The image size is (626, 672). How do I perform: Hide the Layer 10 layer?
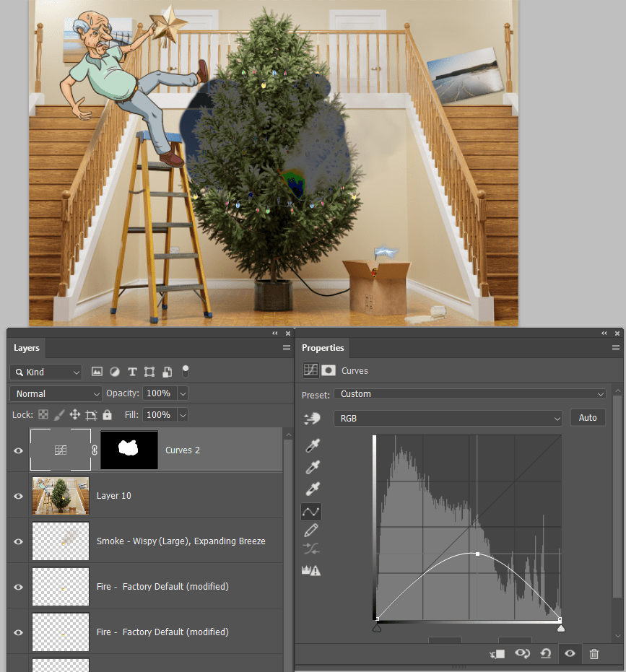click(x=17, y=496)
